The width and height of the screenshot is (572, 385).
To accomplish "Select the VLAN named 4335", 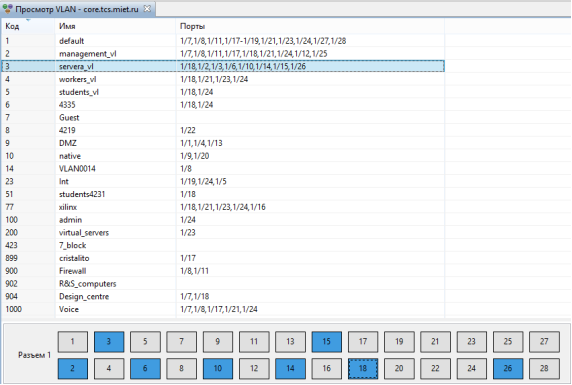I will coord(223,105).
